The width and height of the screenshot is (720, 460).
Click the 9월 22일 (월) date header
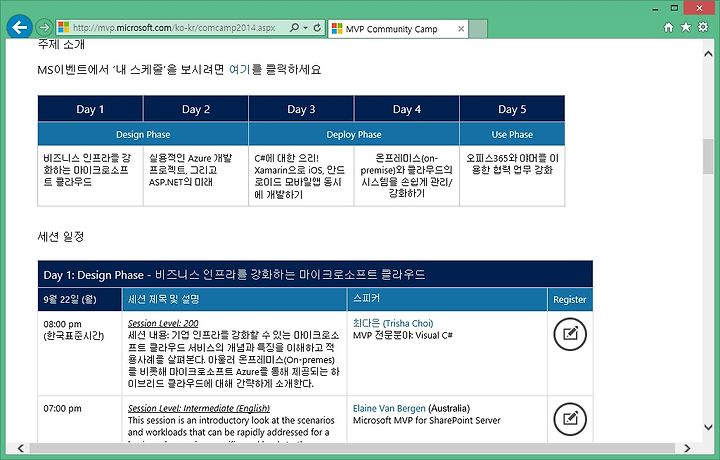tap(80, 299)
